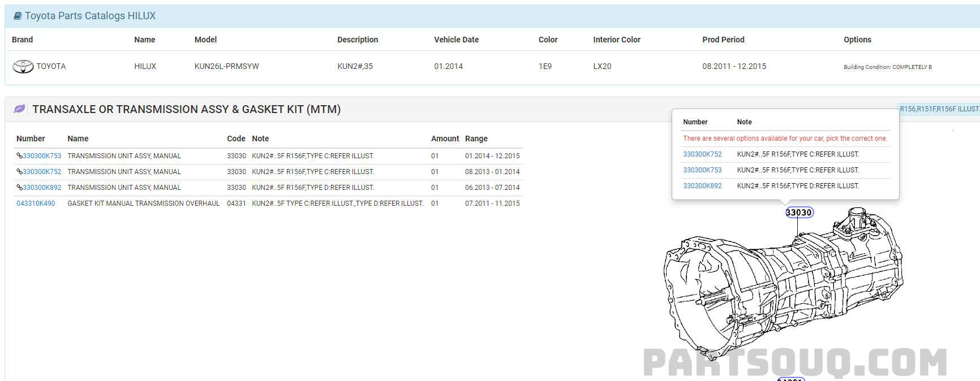Open part 330300K753 in the parts table
This screenshot has height=381, width=980.
coord(42,156)
